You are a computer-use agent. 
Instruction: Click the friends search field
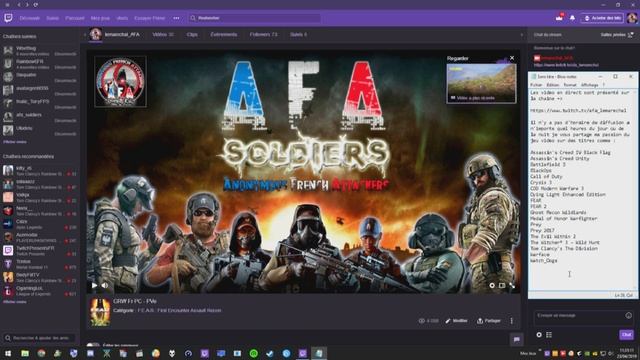pyautogui.click(x=40, y=338)
